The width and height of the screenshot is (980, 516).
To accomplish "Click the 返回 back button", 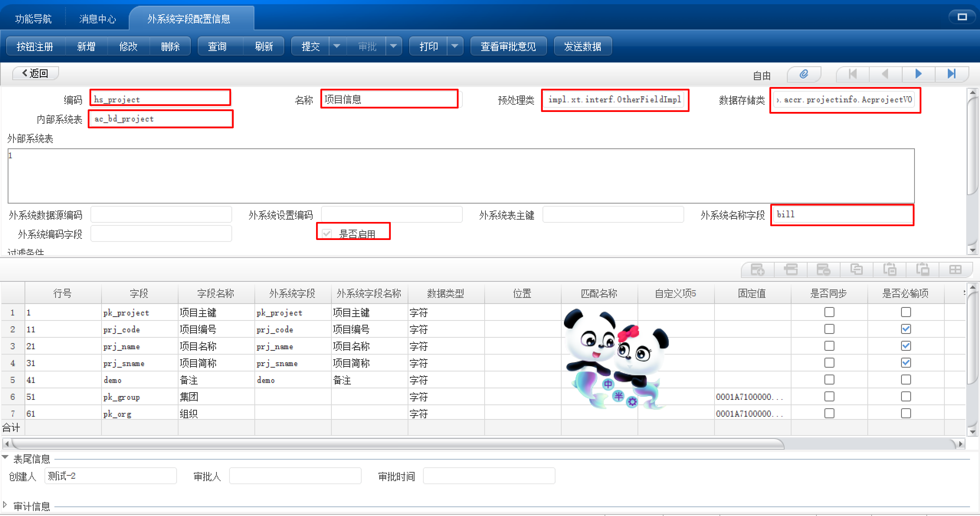I will point(35,73).
